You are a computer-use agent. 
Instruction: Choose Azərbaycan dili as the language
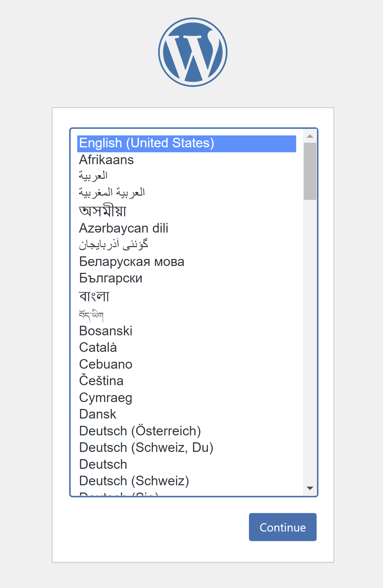(123, 228)
